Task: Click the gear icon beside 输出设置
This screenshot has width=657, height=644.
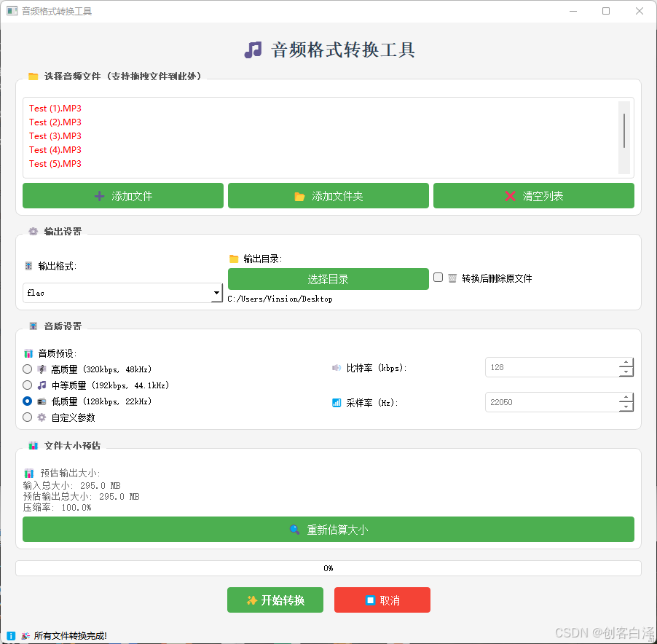Action: (x=33, y=231)
